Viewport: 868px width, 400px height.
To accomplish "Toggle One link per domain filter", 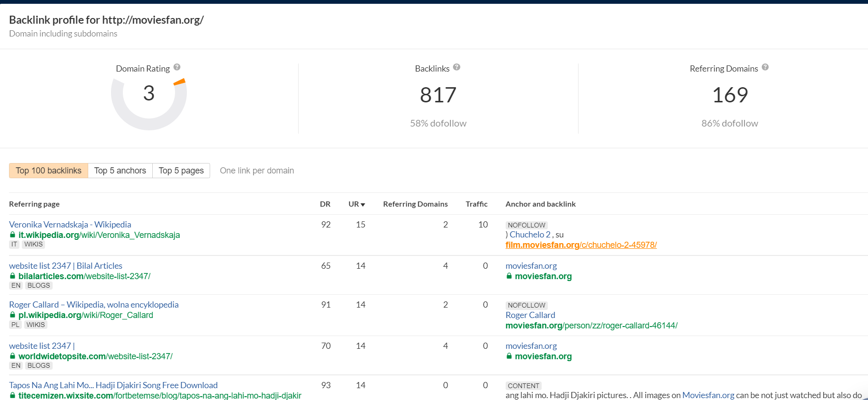I will click(257, 171).
